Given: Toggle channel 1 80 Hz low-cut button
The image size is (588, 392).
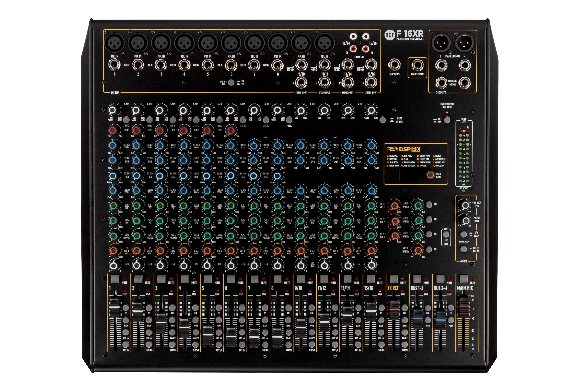Looking at the screenshot, I should click(x=126, y=120).
